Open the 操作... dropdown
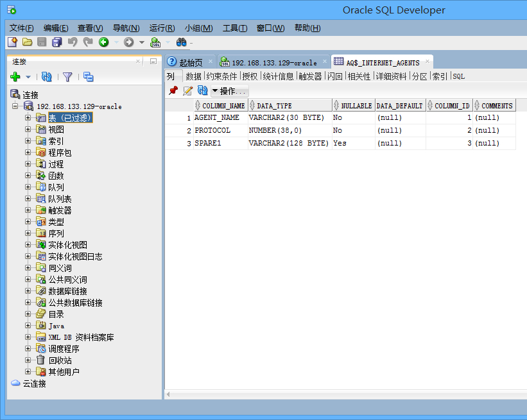The image size is (527, 420). [230, 91]
